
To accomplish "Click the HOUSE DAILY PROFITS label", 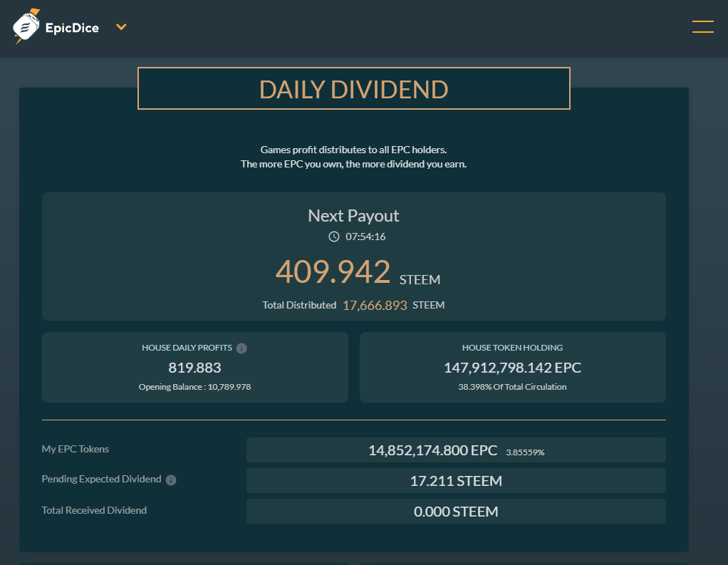I will (x=187, y=348).
